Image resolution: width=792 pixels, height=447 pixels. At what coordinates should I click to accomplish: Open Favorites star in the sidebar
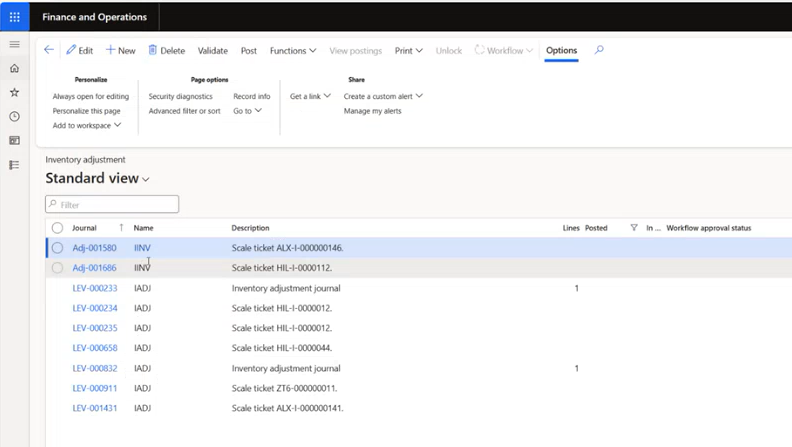(x=14, y=93)
